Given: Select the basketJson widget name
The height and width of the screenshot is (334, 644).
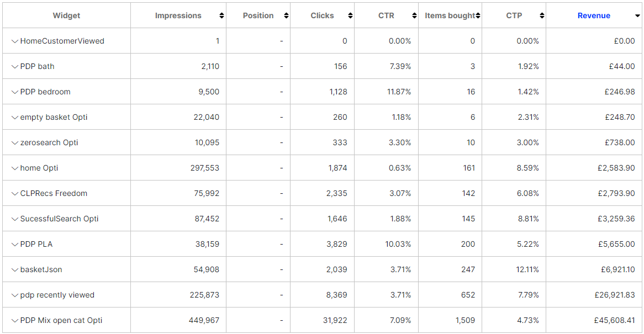Looking at the screenshot, I should pos(41,269).
